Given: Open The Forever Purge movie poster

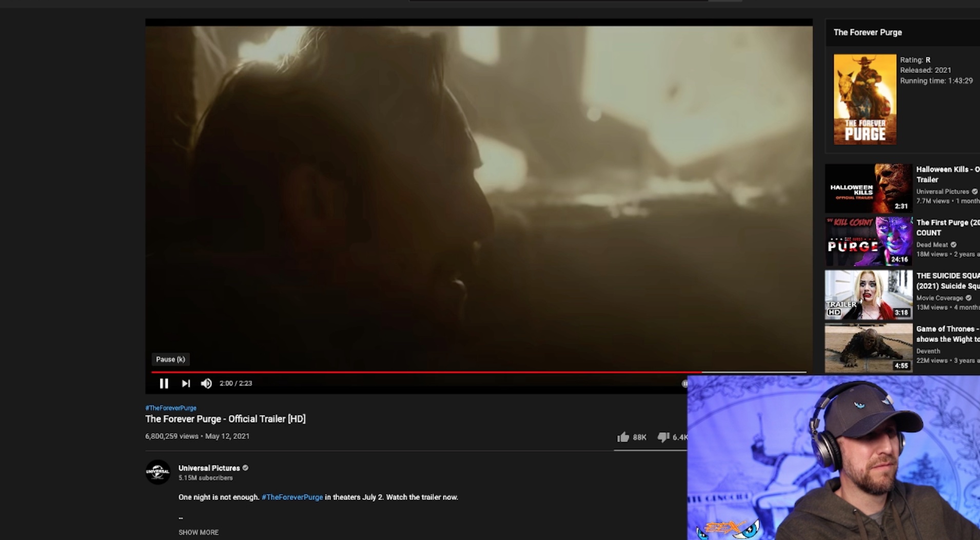Looking at the screenshot, I should [865, 99].
